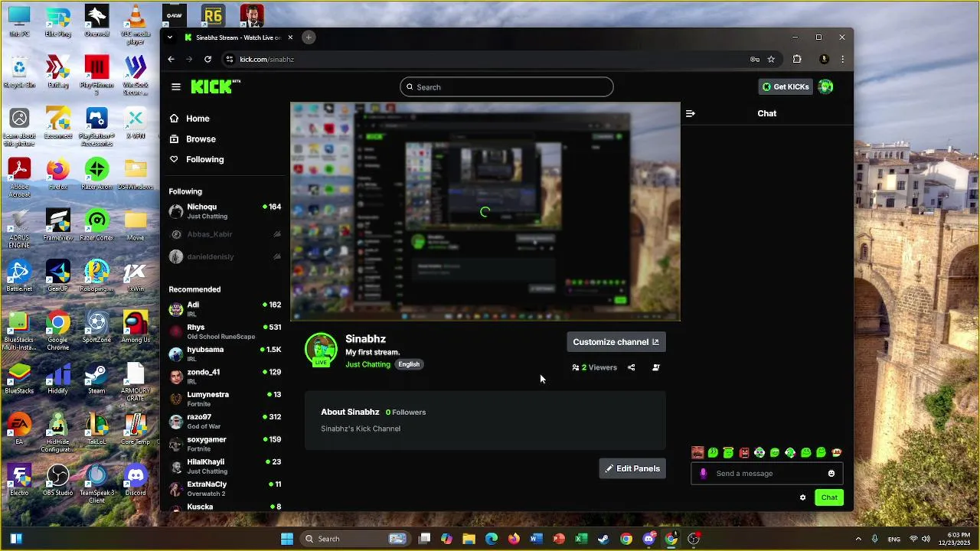Open Steam from the taskbar
This screenshot has height=551, width=980.
pos(603,539)
